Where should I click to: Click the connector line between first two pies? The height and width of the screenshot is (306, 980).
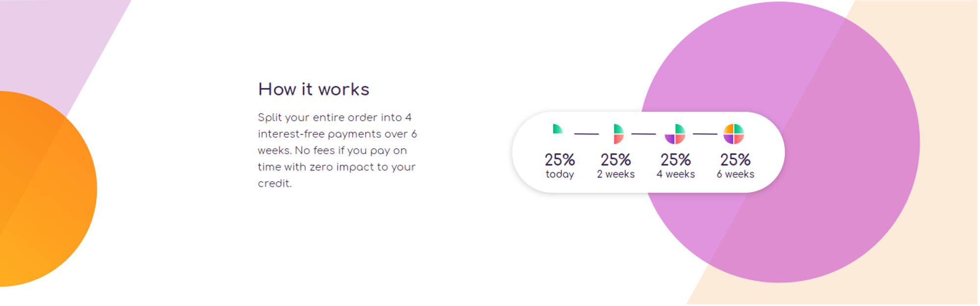(x=586, y=134)
